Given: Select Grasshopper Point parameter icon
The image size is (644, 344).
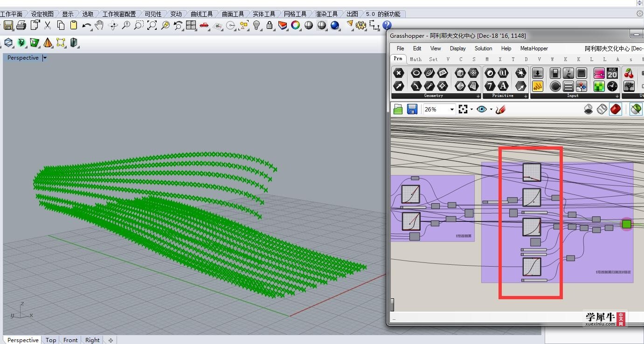Looking at the screenshot, I should coord(399,73).
